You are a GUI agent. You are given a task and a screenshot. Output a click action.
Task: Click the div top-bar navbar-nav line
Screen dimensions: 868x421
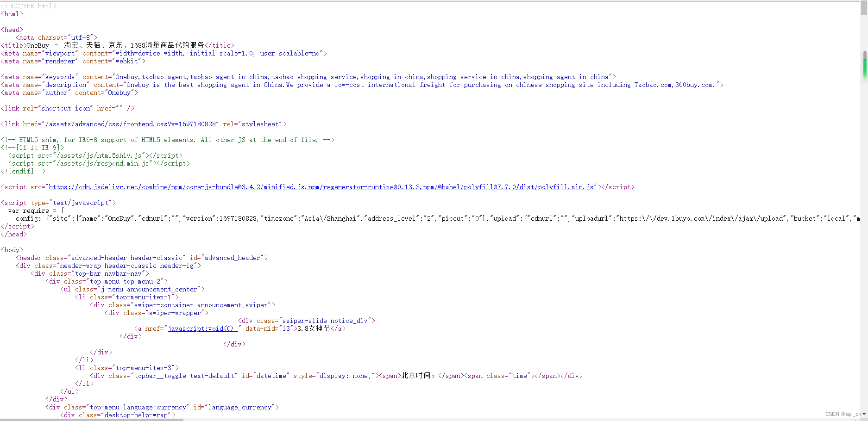coord(90,273)
